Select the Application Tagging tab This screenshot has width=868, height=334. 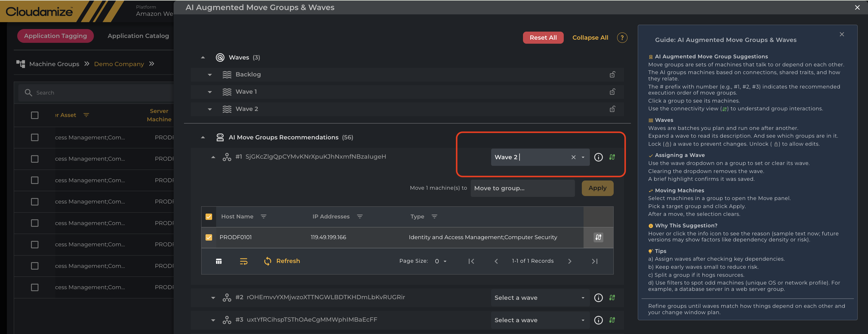click(55, 36)
